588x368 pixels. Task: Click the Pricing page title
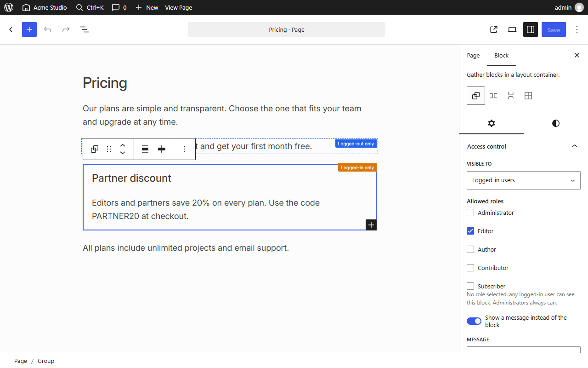(x=105, y=83)
